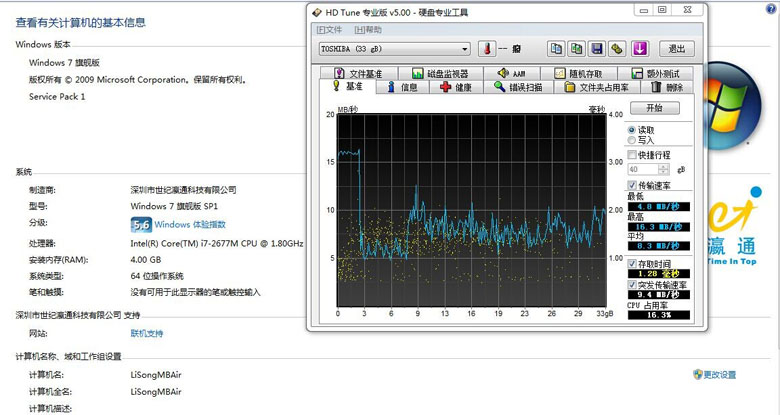Switch to the 错误扫描 tab
This screenshot has width=780, height=415.
pos(518,87)
